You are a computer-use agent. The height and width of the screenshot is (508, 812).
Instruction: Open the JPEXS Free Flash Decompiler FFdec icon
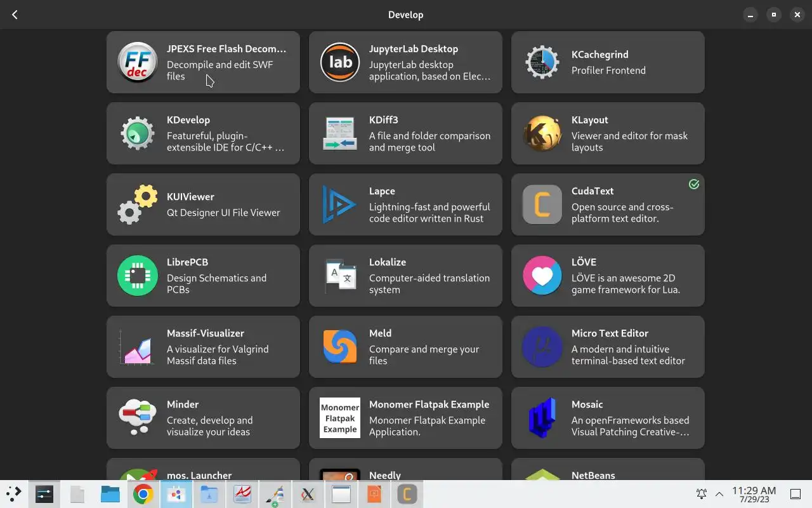[x=138, y=62]
